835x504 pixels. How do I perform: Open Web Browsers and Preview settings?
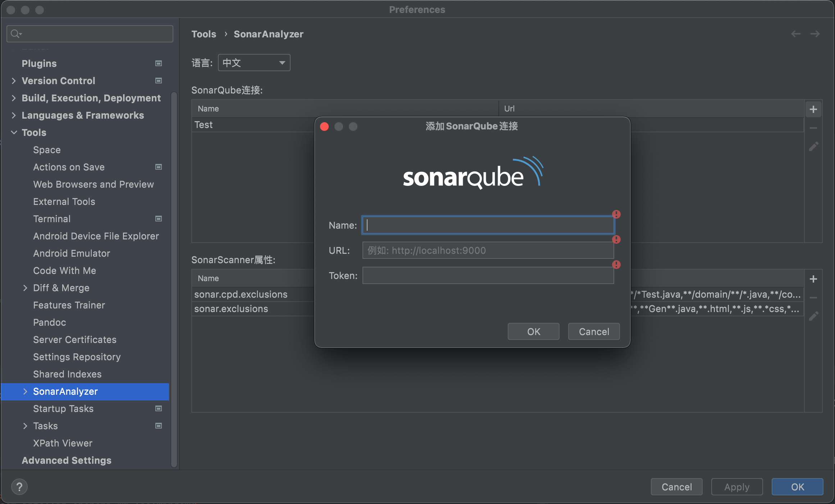pyautogui.click(x=93, y=184)
